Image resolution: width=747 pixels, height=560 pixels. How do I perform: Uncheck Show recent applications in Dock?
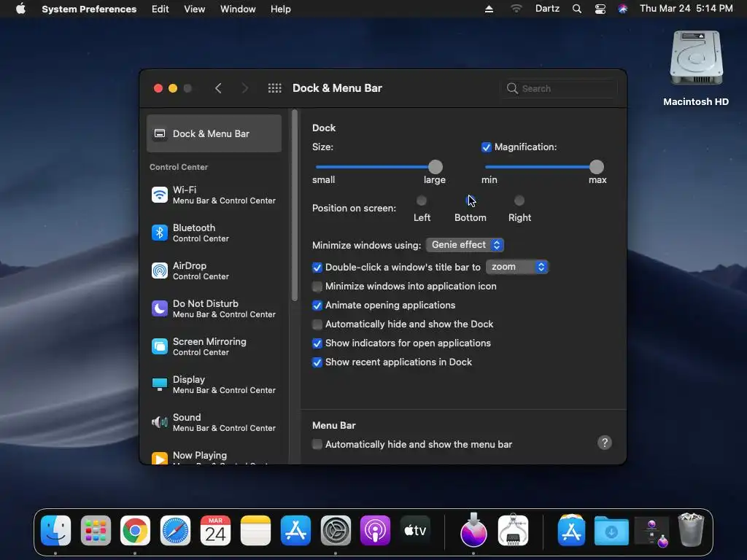click(317, 362)
